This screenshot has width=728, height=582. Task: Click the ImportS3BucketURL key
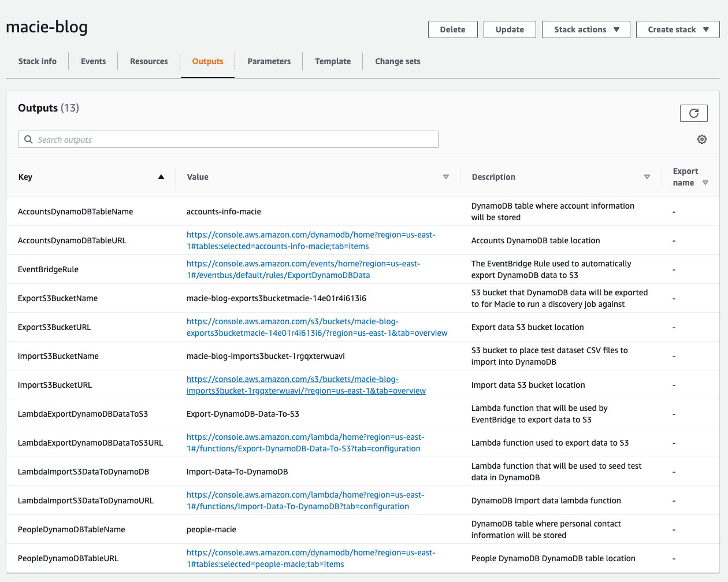[x=55, y=385]
